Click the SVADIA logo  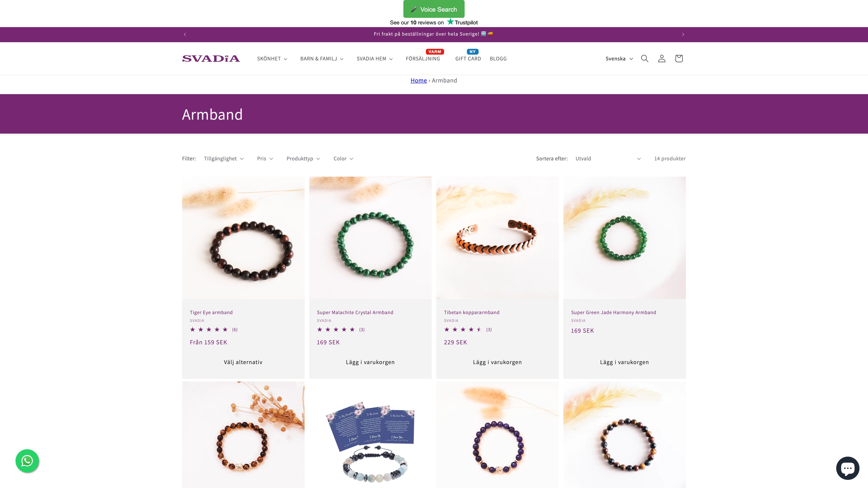click(211, 59)
